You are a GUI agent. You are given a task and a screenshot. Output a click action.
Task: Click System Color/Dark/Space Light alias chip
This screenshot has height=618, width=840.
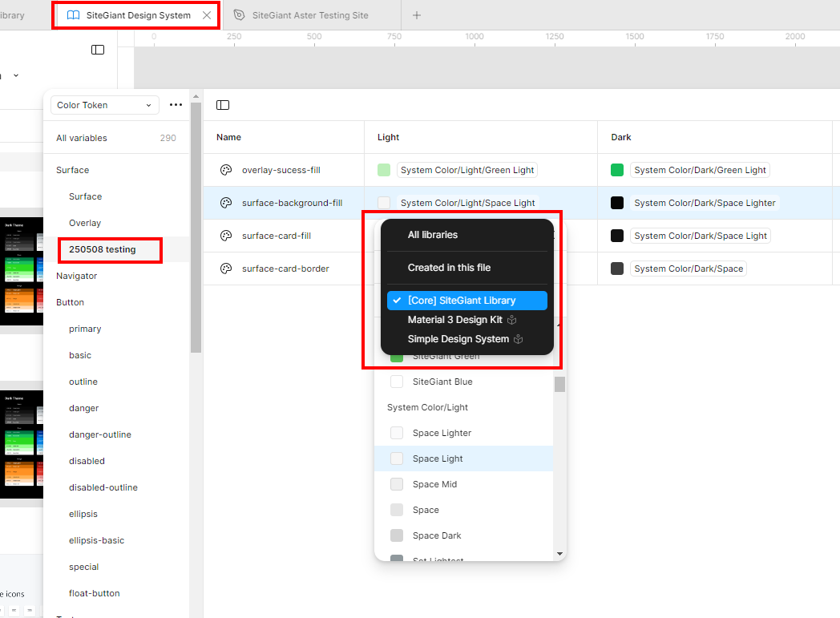pos(701,236)
